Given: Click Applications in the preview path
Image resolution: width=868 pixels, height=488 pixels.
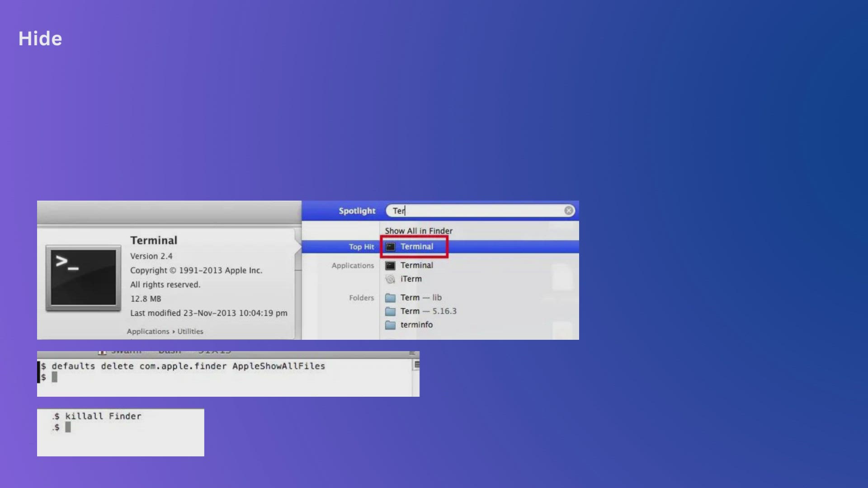Looking at the screenshot, I should click(x=148, y=331).
